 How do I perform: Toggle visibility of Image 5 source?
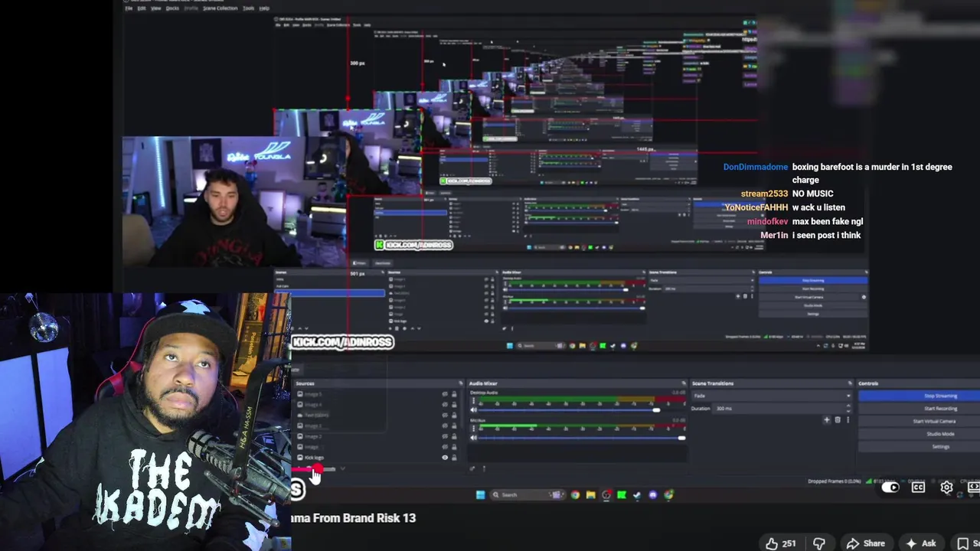coord(445,394)
